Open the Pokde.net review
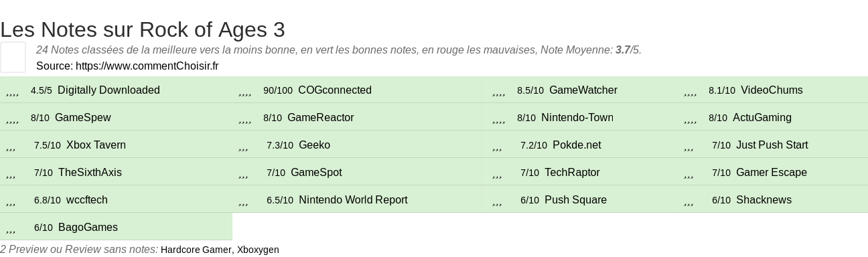The image size is (868, 257). [x=577, y=145]
